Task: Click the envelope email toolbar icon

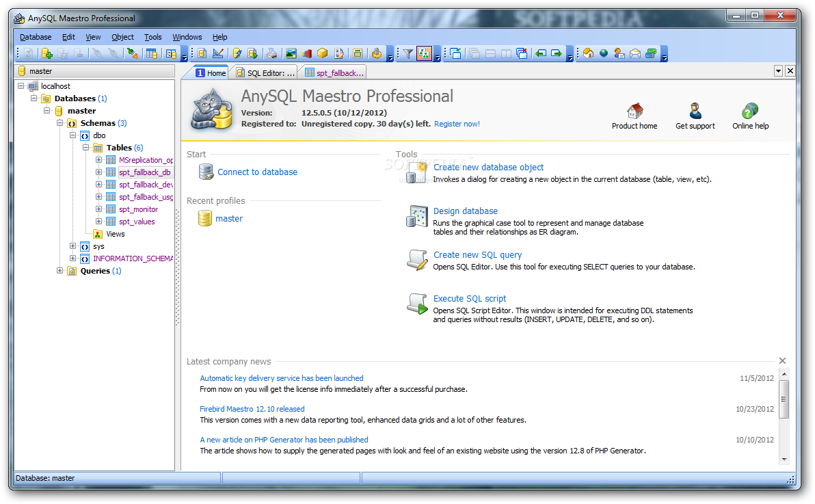Action: [x=635, y=53]
